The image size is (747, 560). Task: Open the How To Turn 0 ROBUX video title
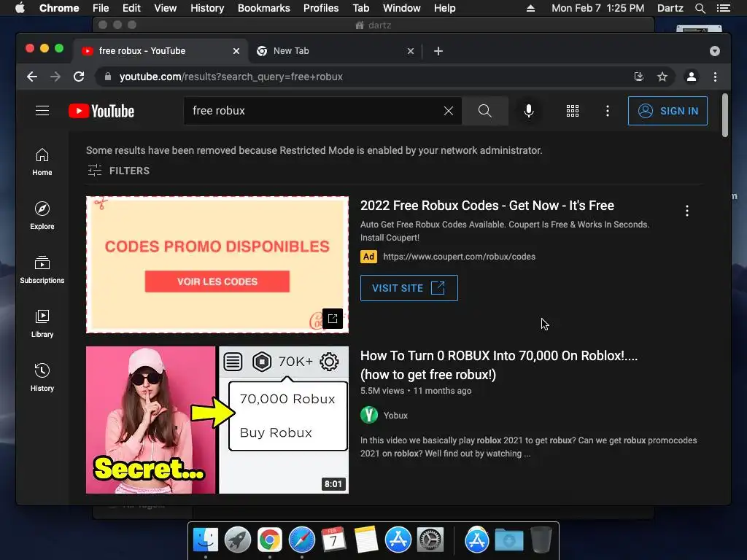(x=499, y=365)
